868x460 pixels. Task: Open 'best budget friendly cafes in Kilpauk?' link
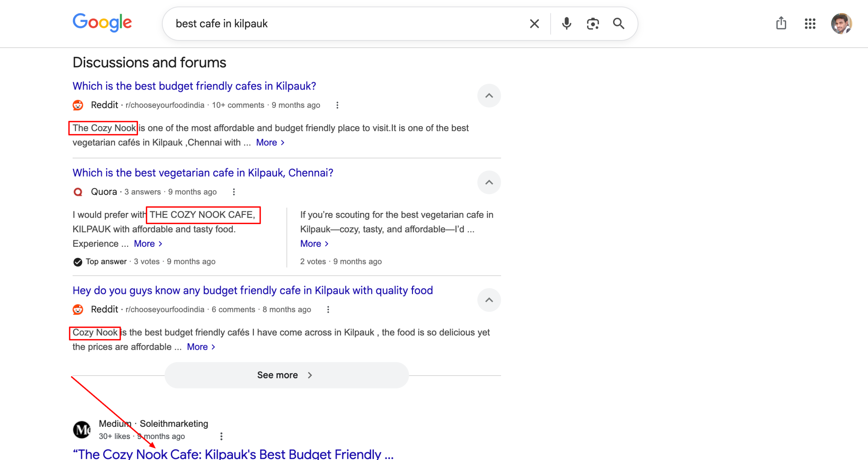194,86
